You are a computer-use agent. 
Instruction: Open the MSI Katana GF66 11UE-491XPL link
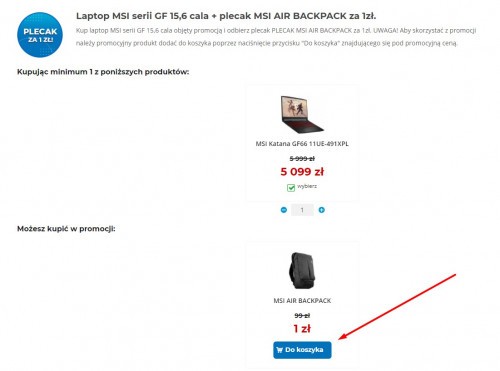pos(302,144)
